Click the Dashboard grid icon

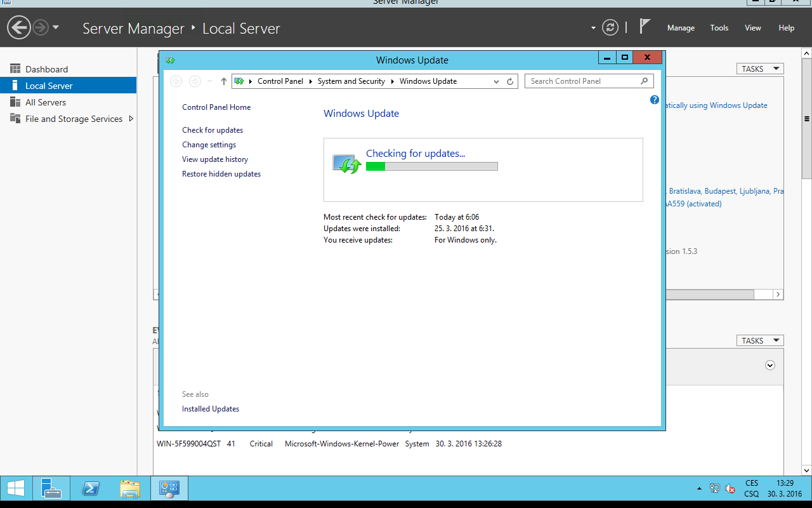point(15,69)
